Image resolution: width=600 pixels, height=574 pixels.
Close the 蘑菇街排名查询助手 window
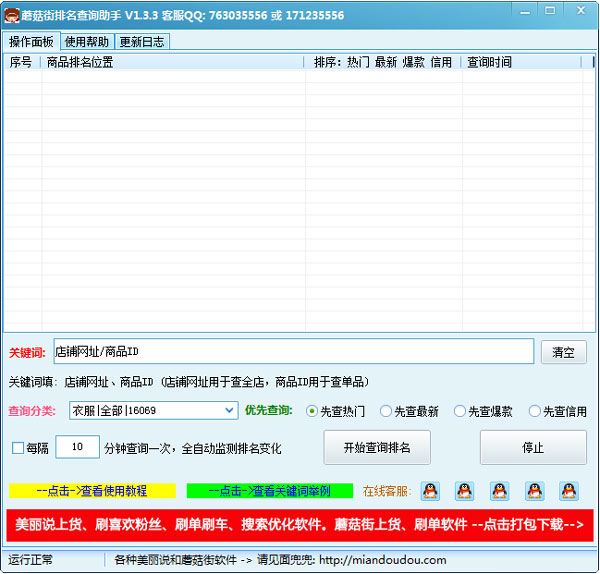[x=581, y=11]
